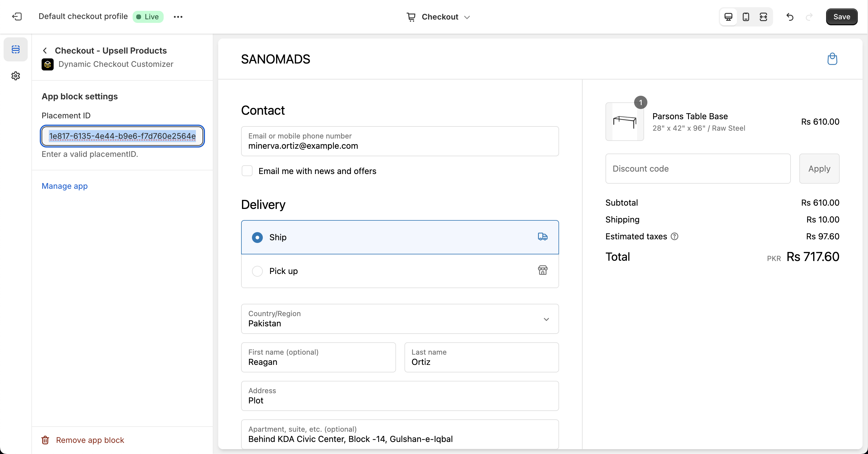Viewport: 868px width, 454px height.
Task: Select the Pick up radio button
Action: click(257, 271)
